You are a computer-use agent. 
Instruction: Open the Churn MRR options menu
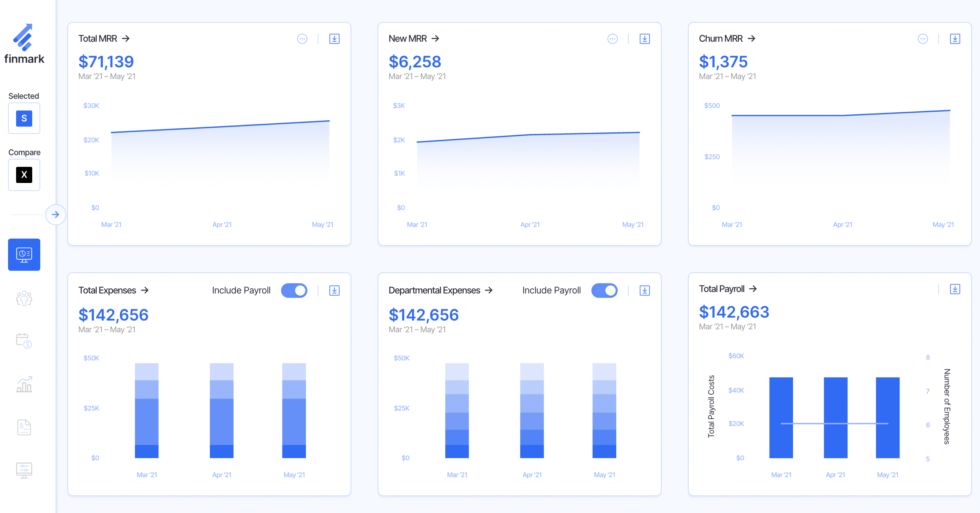923,38
